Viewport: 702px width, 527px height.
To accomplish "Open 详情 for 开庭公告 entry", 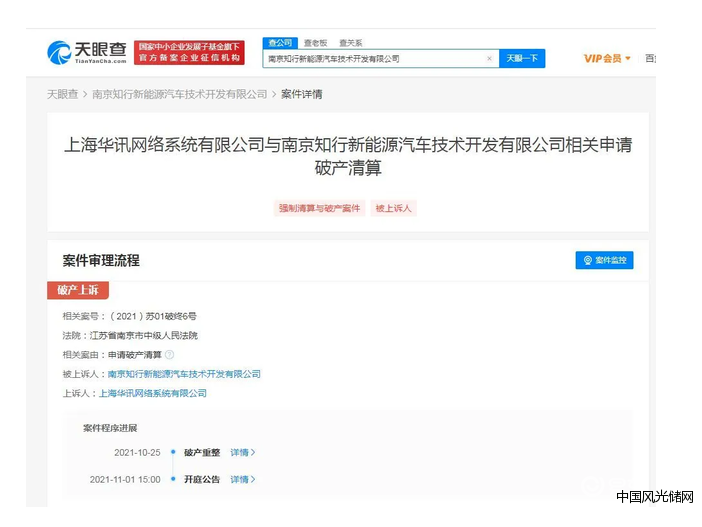I will pyautogui.click(x=243, y=480).
